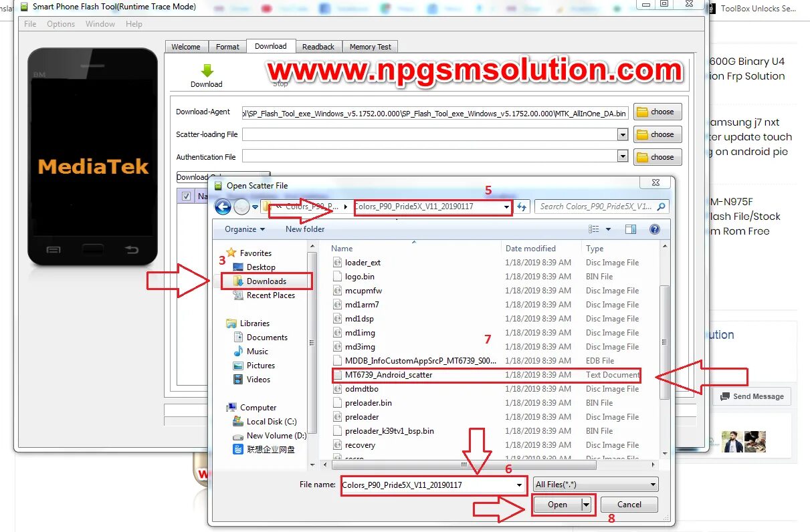Open the Help menu
The width and height of the screenshot is (810, 532).
[134, 24]
